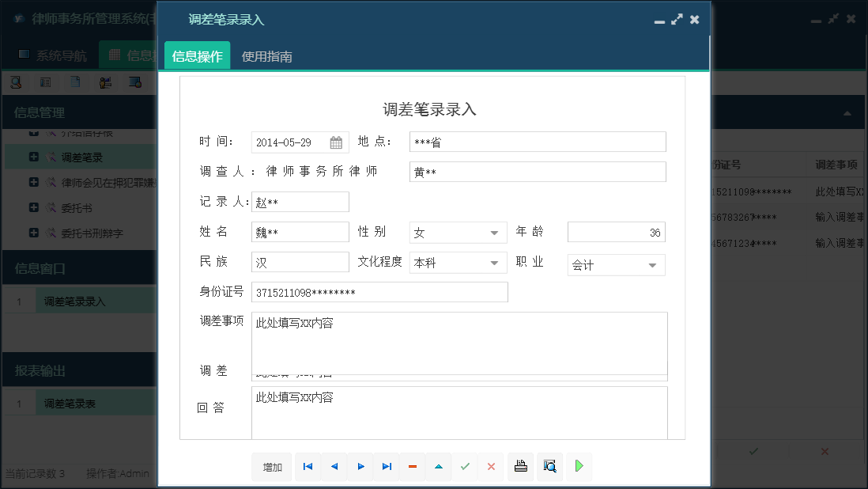Open calendar picker beside the date field
The image size is (868, 489).
point(335,142)
